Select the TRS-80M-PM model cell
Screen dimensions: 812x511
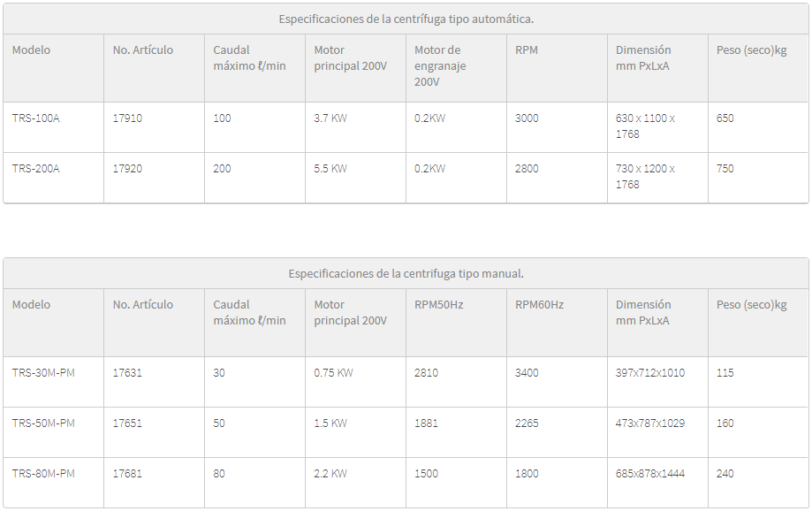(x=43, y=474)
